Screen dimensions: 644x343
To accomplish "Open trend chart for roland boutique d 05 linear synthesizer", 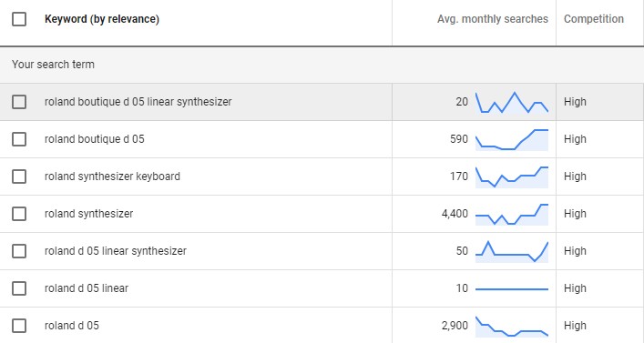I will pos(512,102).
